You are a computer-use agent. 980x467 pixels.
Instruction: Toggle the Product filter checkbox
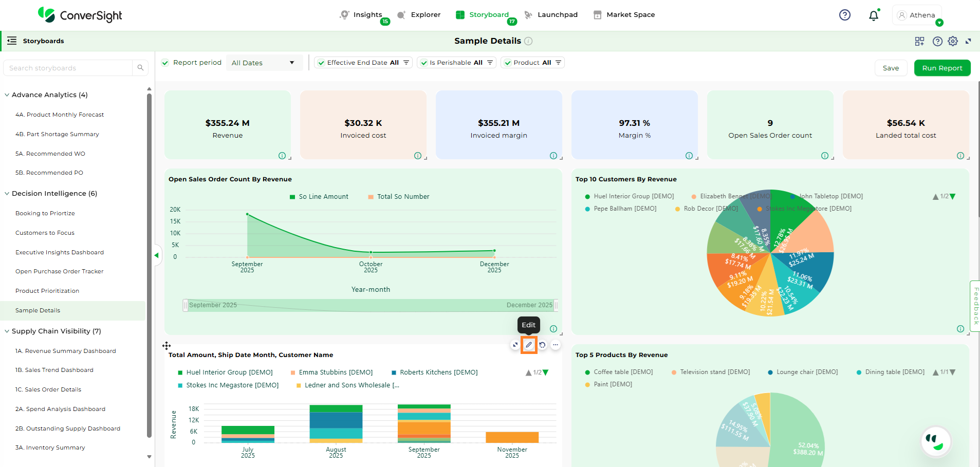tap(508, 63)
